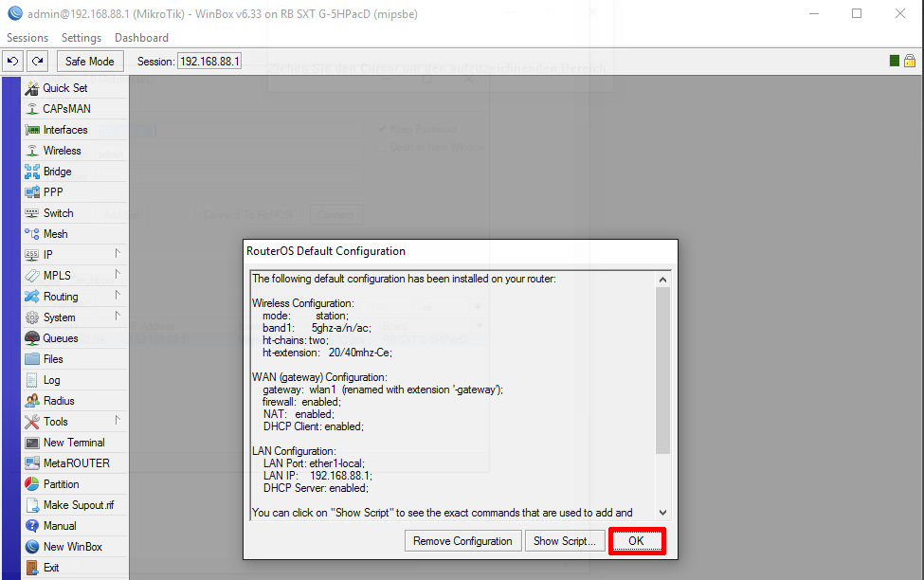The image size is (924, 580).
Task: Click the Redo arrow toolbar icon
Action: tap(38, 62)
